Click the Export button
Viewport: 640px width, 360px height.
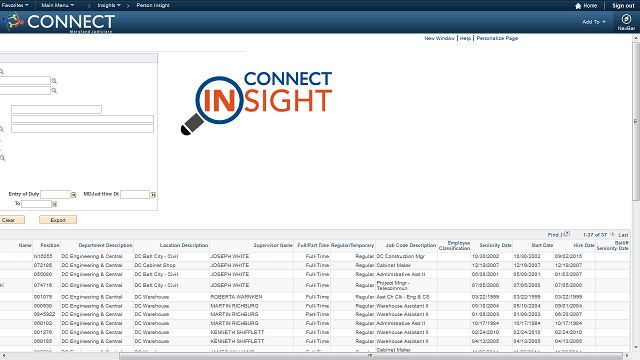pos(58,220)
